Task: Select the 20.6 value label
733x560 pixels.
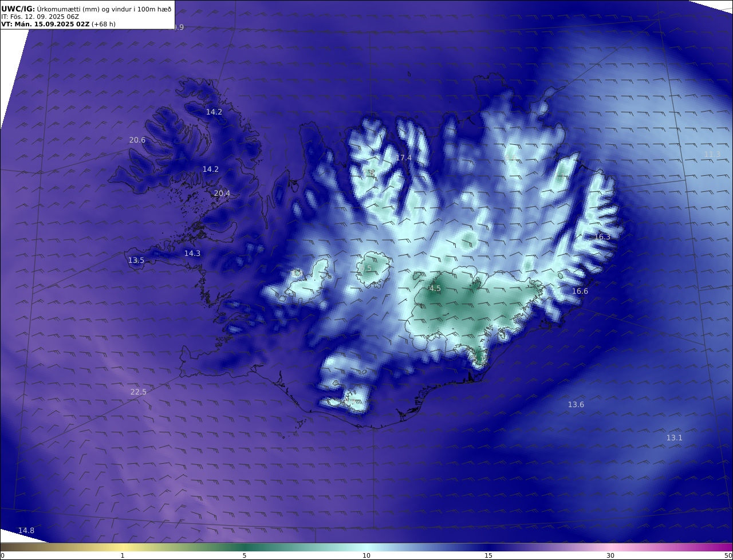Action: click(137, 140)
